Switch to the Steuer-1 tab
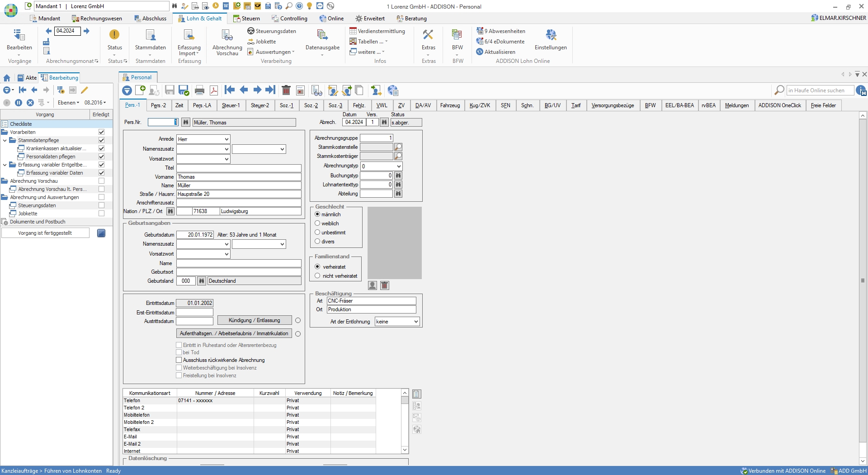868x475 pixels. pos(231,105)
